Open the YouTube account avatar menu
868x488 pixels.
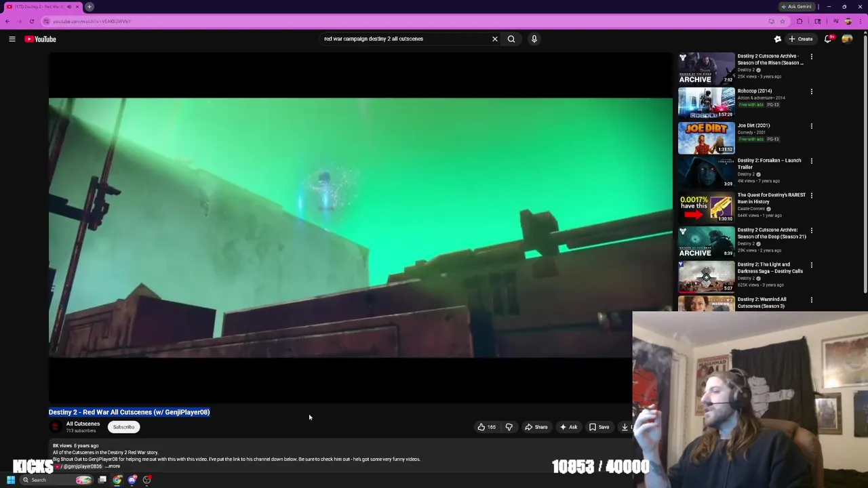coord(847,39)
